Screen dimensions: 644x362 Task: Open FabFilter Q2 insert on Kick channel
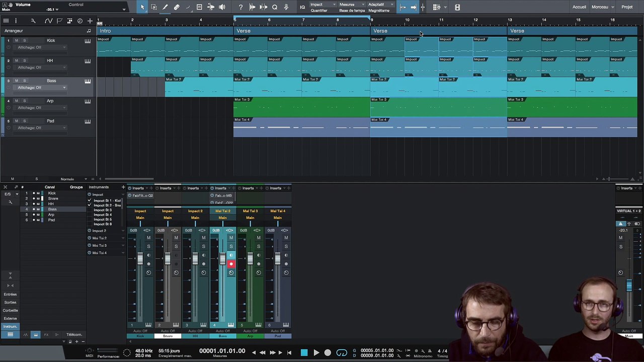pos(140,196)
